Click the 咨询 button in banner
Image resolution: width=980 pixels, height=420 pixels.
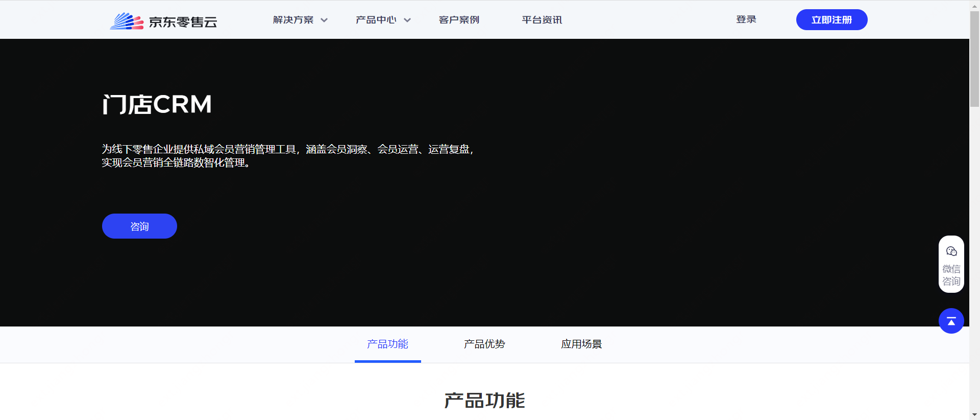click(x=139, y=226)
